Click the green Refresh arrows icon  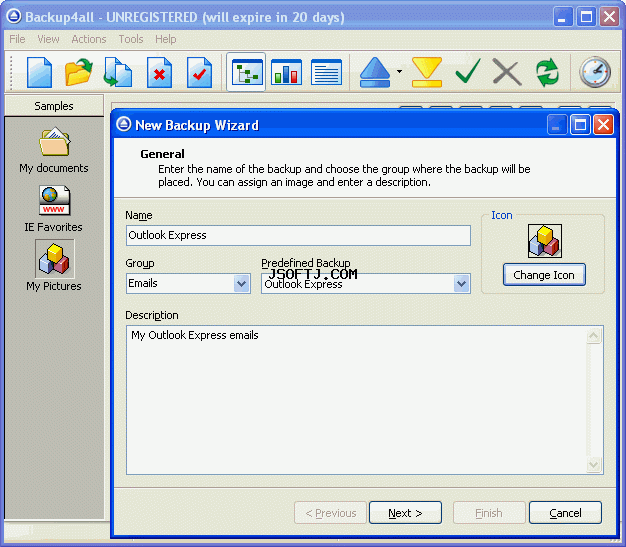[547, 72]
